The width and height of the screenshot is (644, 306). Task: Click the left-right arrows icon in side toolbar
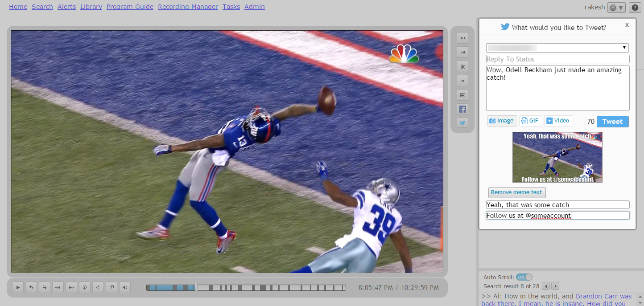coord(462,81)
